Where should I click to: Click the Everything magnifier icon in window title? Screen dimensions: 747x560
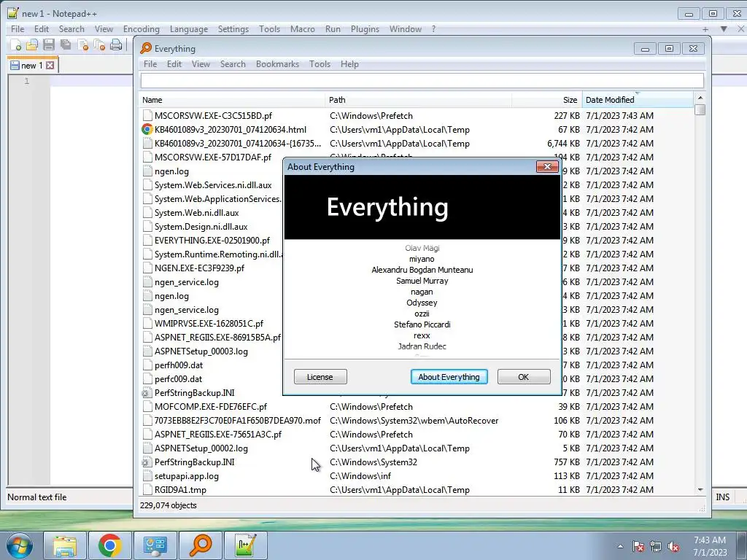click(x=146, y=48)
